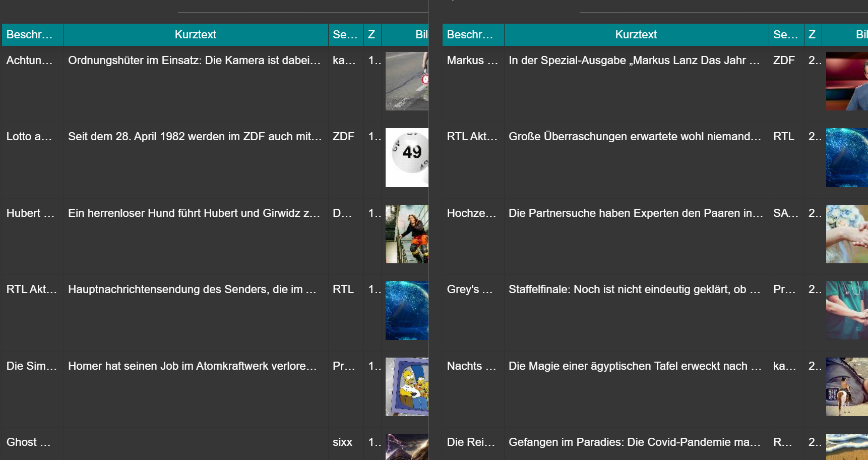Open the Die Rei... beach thumbnail
This screenshot has width=868, height=460.
click(847, 447)
